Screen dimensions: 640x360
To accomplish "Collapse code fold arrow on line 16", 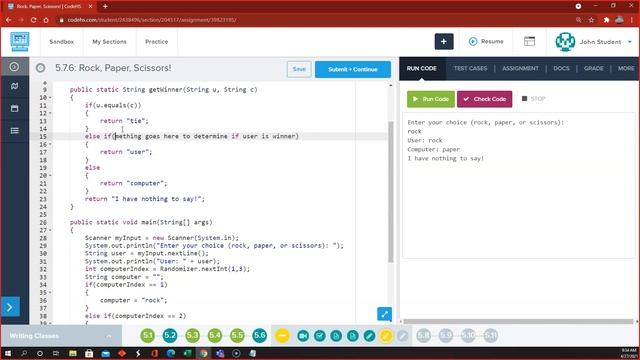I will point(50,144).
